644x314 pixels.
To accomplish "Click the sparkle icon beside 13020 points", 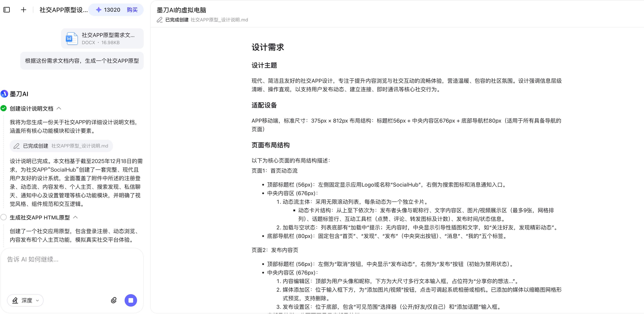I will pos(99,10).
